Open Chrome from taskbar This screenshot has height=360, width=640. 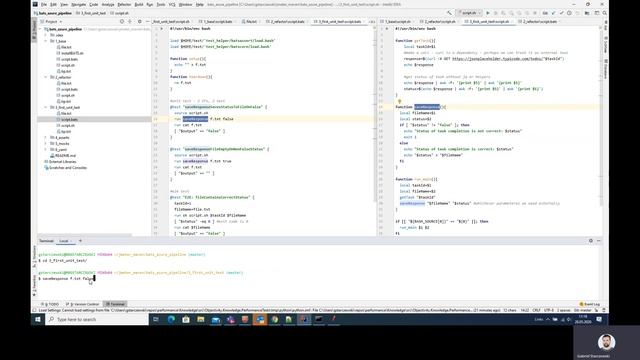275,319
